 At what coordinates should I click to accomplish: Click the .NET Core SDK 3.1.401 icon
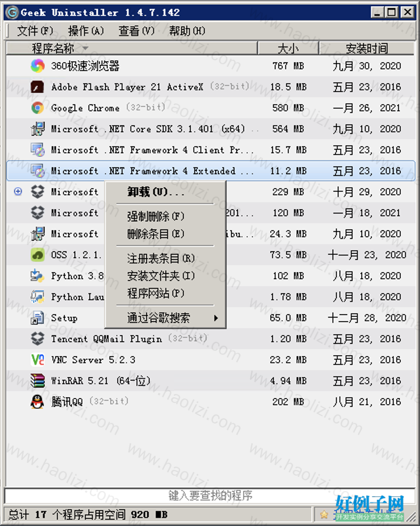38,129
